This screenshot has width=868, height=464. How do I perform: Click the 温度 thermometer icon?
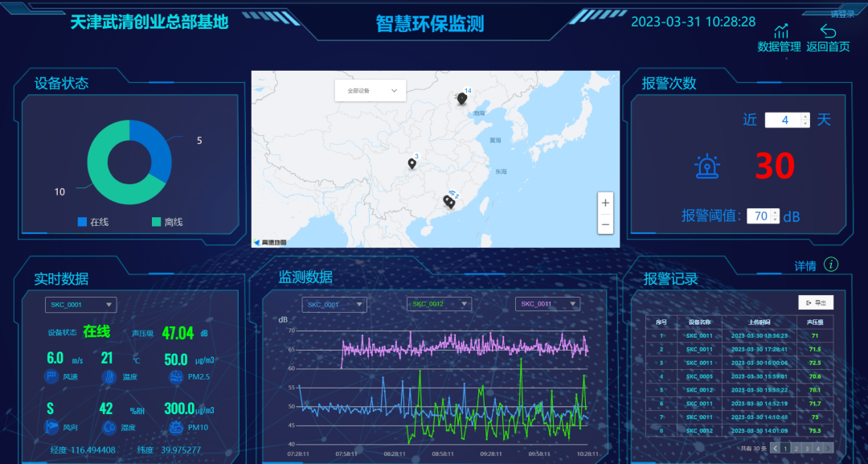point(109,377)
